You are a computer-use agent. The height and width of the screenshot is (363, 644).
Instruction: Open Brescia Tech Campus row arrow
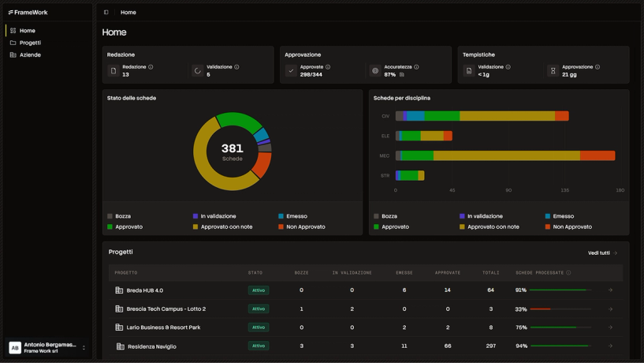click(x=610, y=309)
